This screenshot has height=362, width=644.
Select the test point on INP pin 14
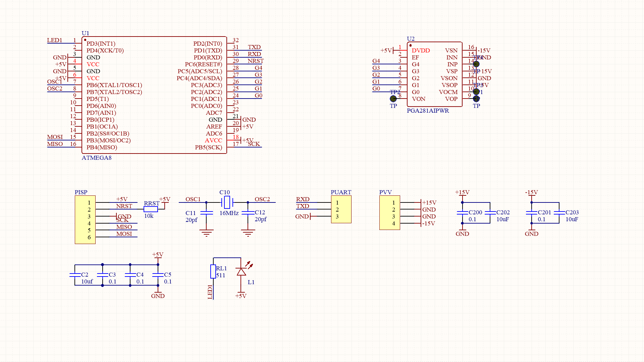[x=476, y=64]
